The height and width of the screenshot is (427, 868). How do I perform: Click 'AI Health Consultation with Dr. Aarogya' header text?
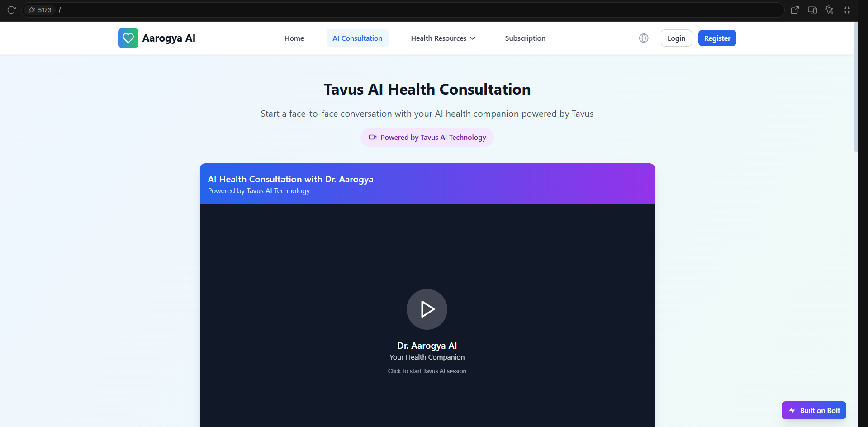tap(290, 179)
